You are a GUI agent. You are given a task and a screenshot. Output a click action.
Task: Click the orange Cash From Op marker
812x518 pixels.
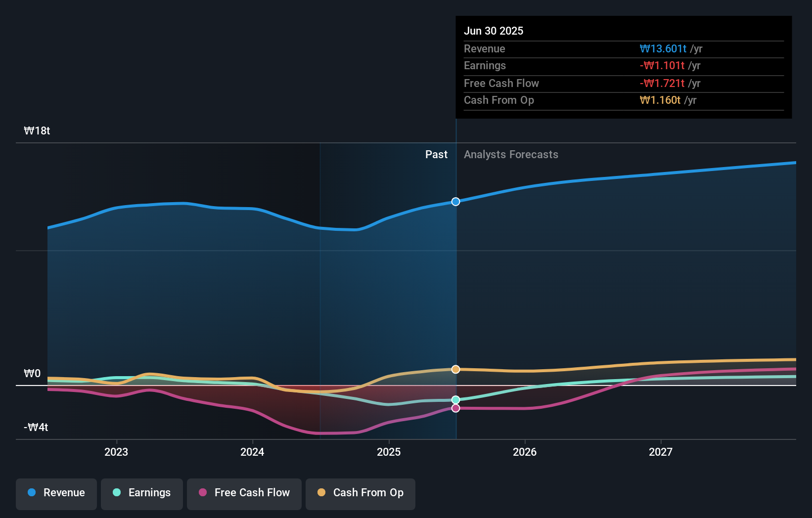(455, 369)
